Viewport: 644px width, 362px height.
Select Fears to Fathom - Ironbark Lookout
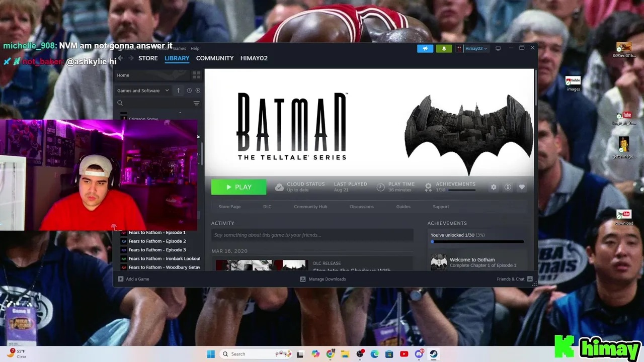pyautogui.click(x=160, y=258)
